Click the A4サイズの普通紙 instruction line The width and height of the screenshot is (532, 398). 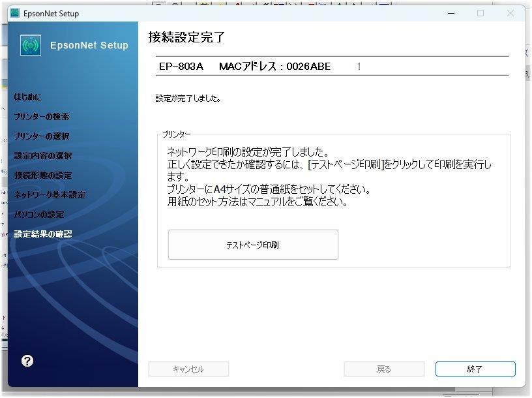click(269, 189)
